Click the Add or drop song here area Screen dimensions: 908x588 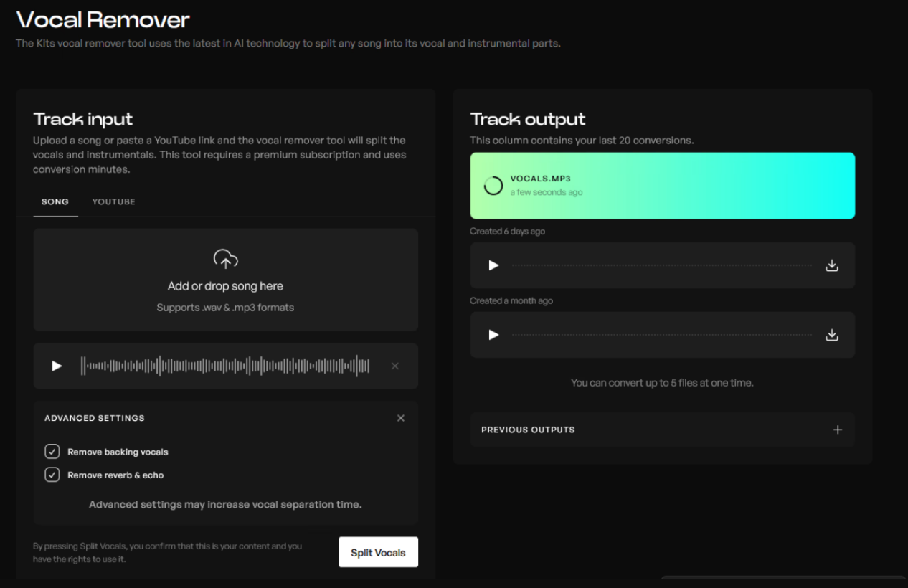tap(225, 280)
